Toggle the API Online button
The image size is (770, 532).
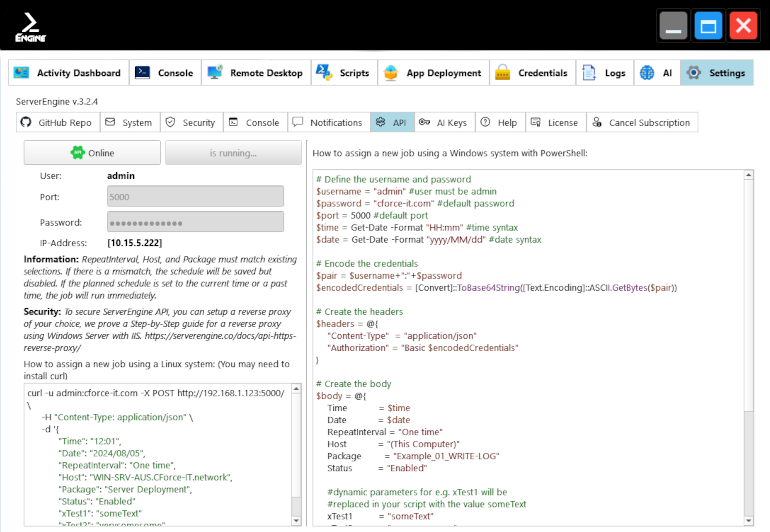click(x=92, y=153)
